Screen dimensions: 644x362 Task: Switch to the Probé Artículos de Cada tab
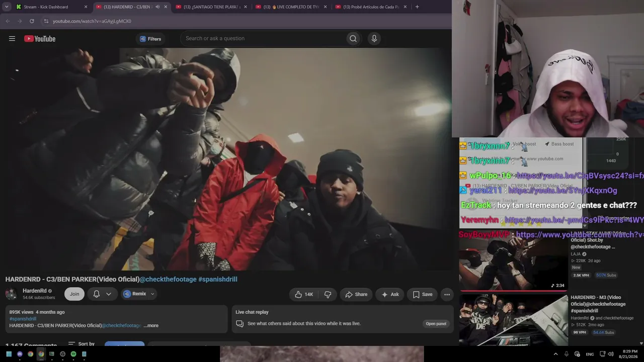pyautogui.click(x=371, y=7)
